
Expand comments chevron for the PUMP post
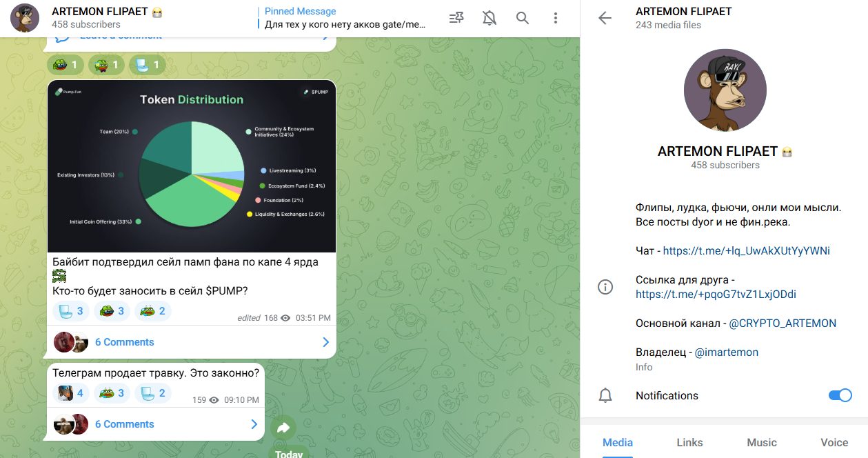coord(326,342)
